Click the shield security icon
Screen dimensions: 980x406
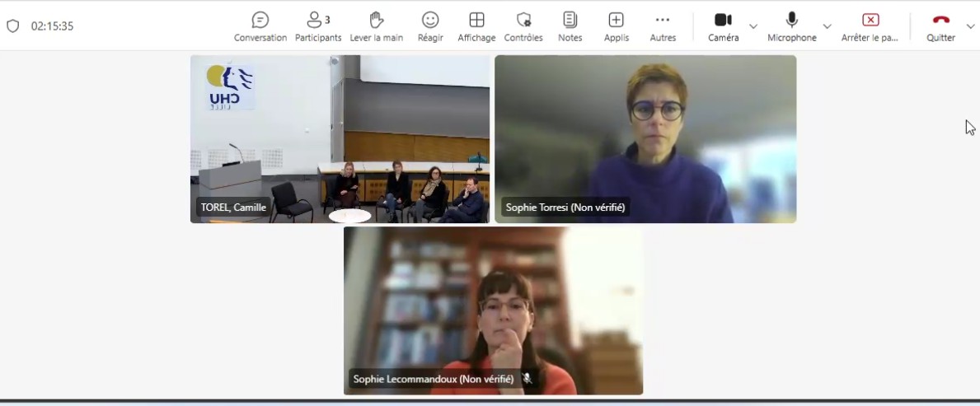(x=12, y=26)
